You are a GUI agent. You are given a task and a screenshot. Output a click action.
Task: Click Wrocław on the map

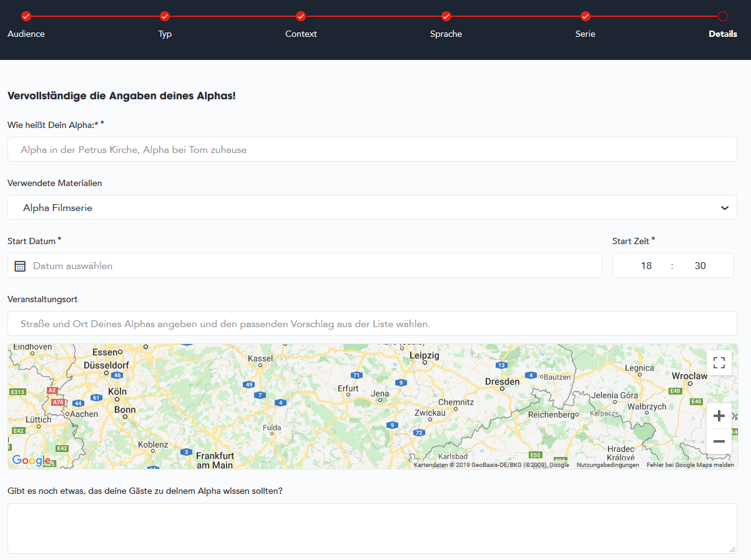tap(689, 376)
